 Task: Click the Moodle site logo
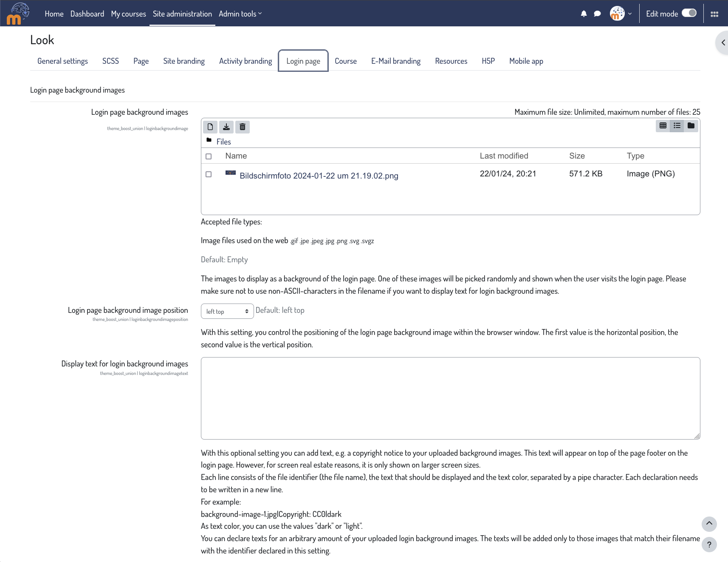[18, 13]
